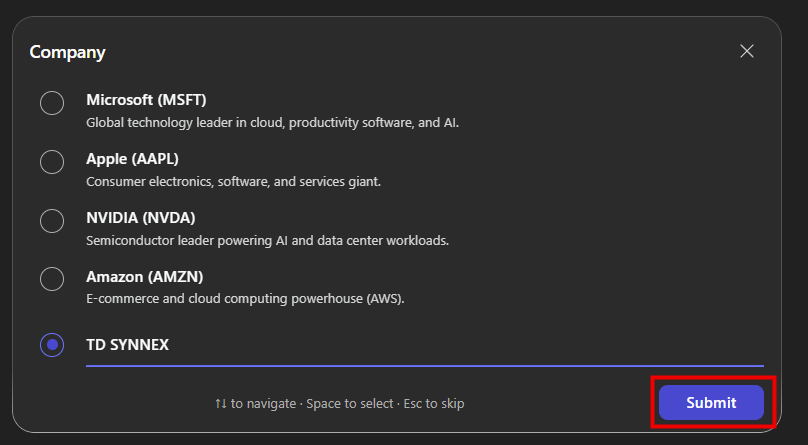Image resolution: width=808 pixels, height=445 pixels.
Task: Close the Company dialog with X
Action: pos(747,51)
